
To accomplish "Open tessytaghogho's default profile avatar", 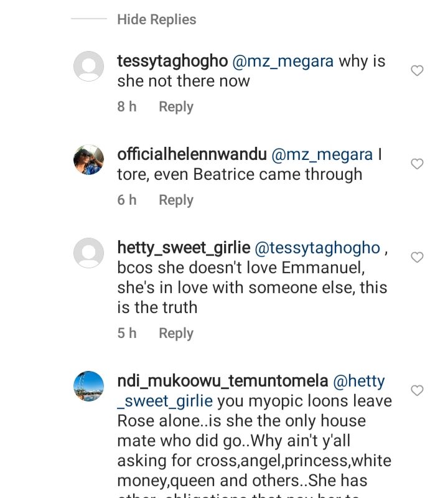I will tap(88, 66).
